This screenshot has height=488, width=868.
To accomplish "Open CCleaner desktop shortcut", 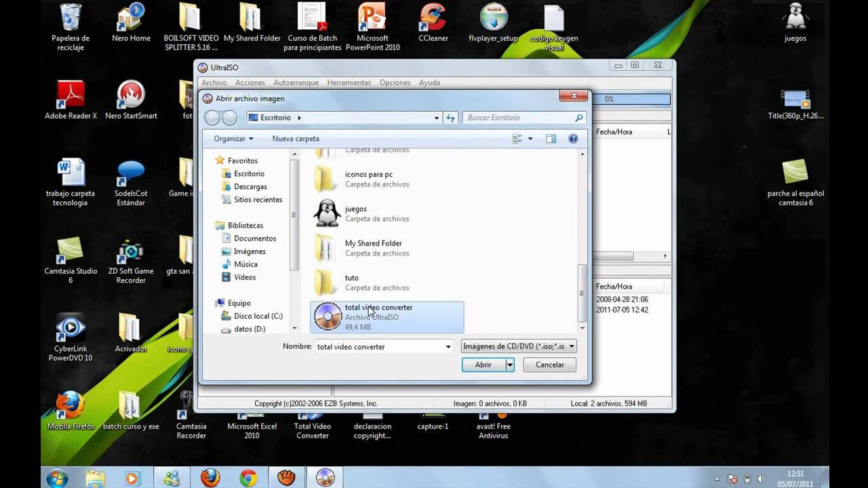I will [433, 23].
